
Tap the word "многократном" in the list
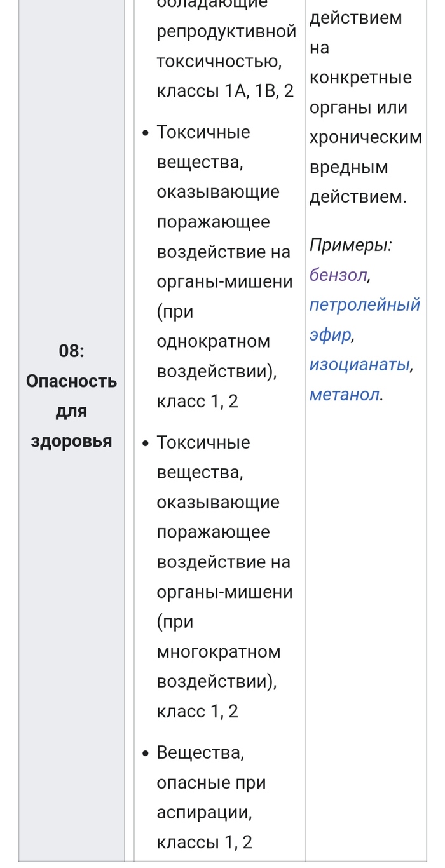coord(218,651)
